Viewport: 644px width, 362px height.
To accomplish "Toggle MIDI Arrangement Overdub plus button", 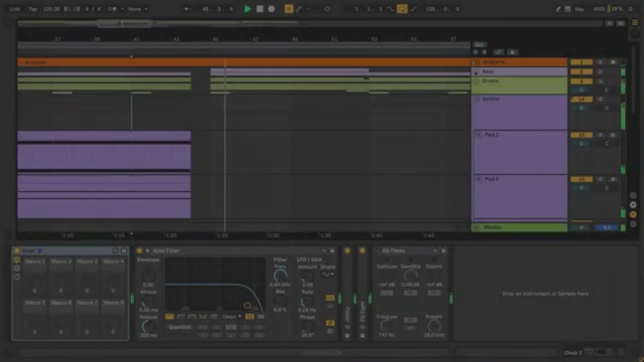I will pos(289,9).
